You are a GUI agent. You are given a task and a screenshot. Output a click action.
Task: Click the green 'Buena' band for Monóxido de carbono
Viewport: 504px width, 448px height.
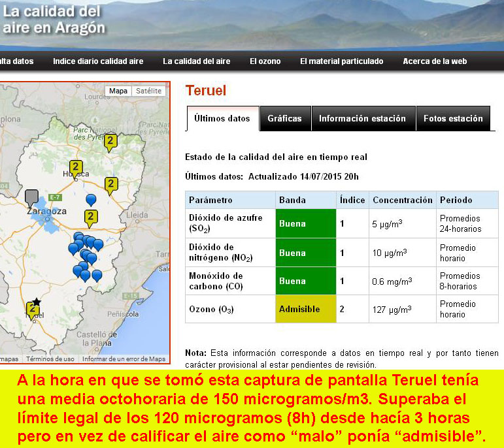coord(306,281)
